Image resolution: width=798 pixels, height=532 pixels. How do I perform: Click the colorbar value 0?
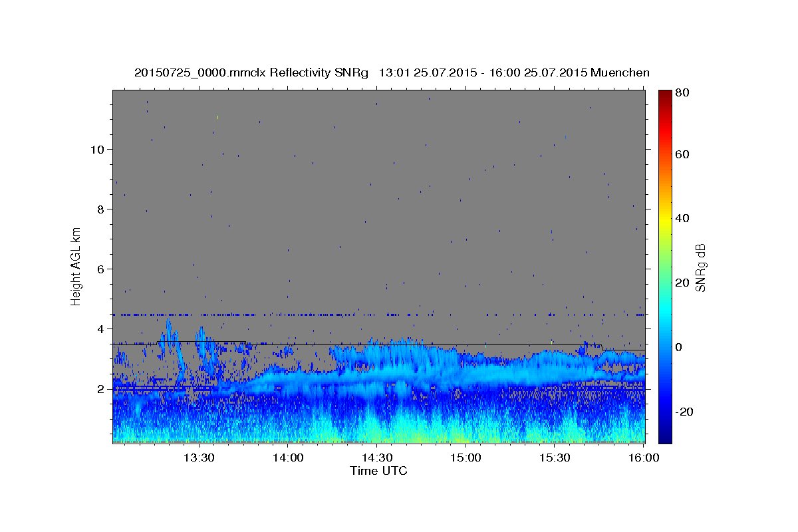pos(679,347)
